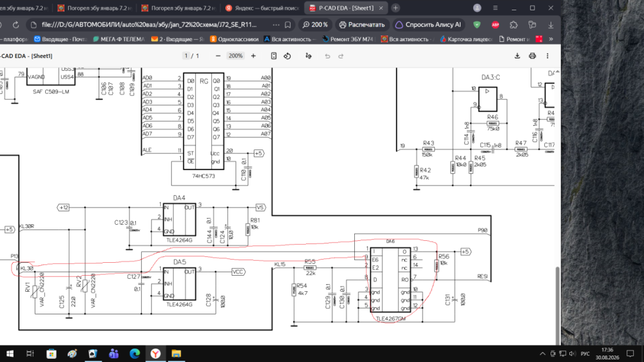Zoom out the PDF with minus button
Viewport: 644px width, 362px height.
218,56
